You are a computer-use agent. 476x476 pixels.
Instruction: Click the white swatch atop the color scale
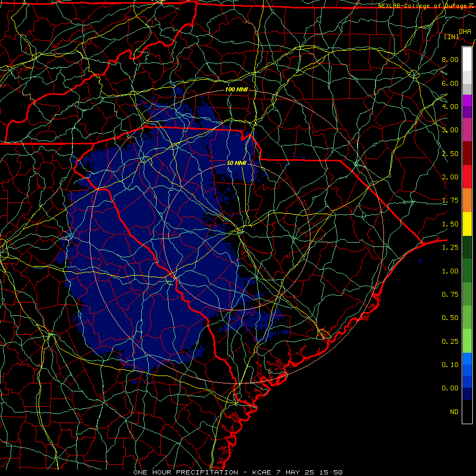[x=467, y=59]
